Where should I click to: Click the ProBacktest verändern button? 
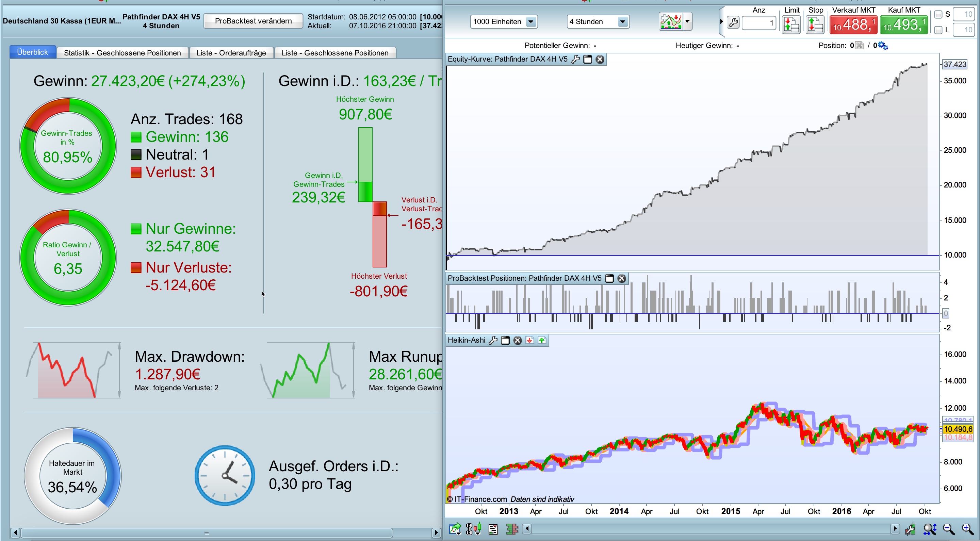pos(253,21)
